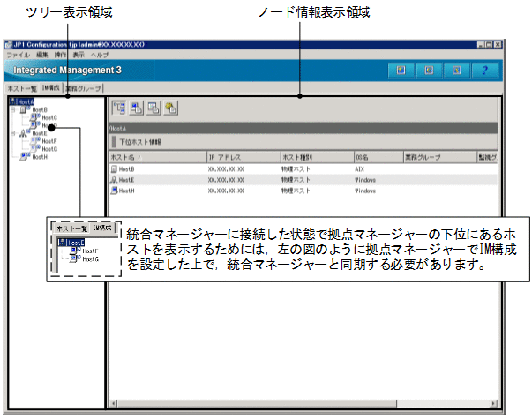Click 物理ホスト cell in HostH row
The width and height of the screenshot is (532, 419).
(296, 191)
